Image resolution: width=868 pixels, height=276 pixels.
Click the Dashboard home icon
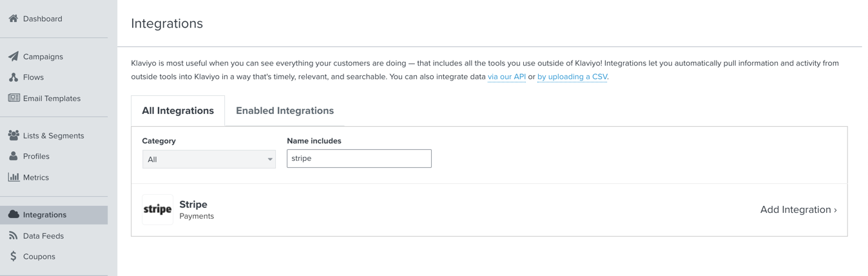tap(13, 19)
